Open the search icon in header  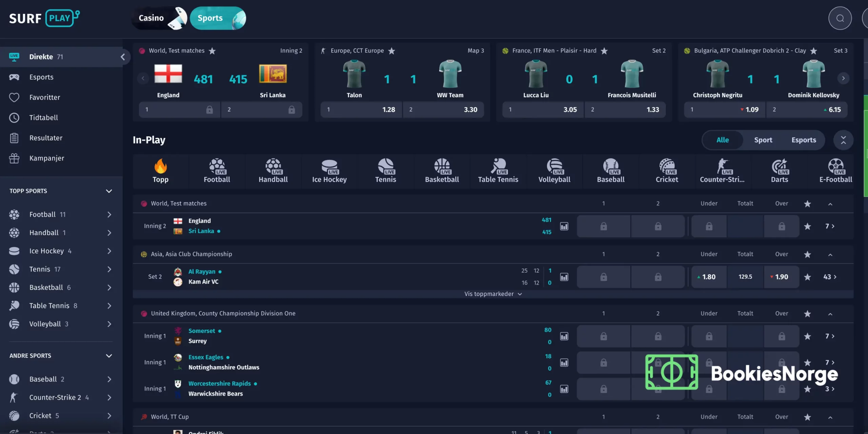pos(840,18)
